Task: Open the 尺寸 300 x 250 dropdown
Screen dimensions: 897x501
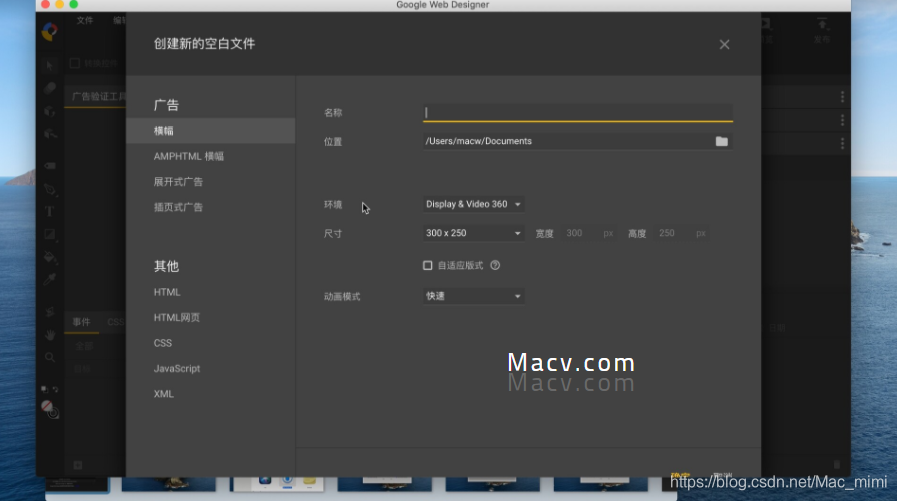Action: (x=473, y=233)
